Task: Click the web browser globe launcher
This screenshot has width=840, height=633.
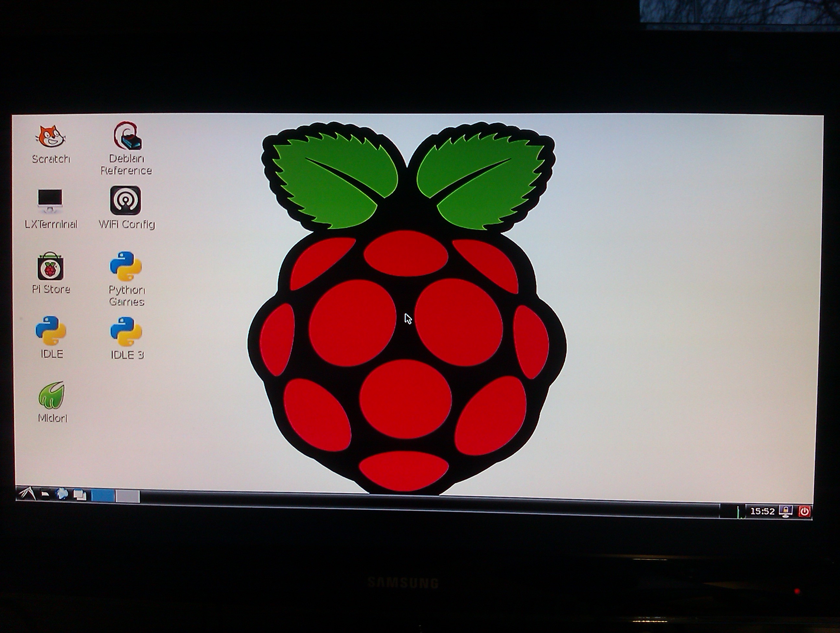Action: click(62, 494)
